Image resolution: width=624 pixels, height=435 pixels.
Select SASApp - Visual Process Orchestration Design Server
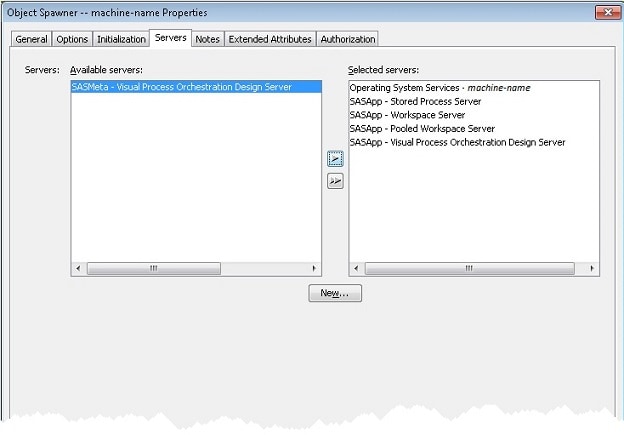coord(474,142)
